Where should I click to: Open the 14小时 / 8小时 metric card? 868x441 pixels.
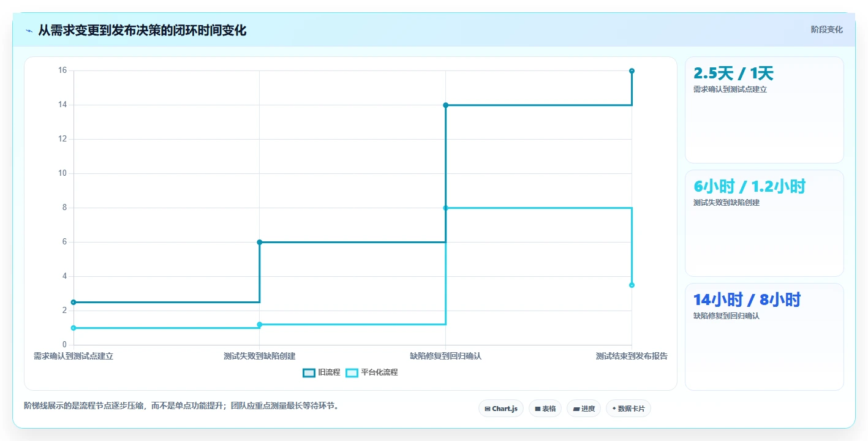[764, 337]
